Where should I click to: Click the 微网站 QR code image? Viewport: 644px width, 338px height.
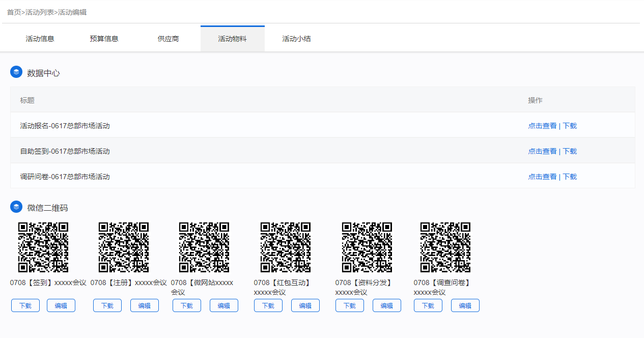pyautogui.click(x=204, y=247)
